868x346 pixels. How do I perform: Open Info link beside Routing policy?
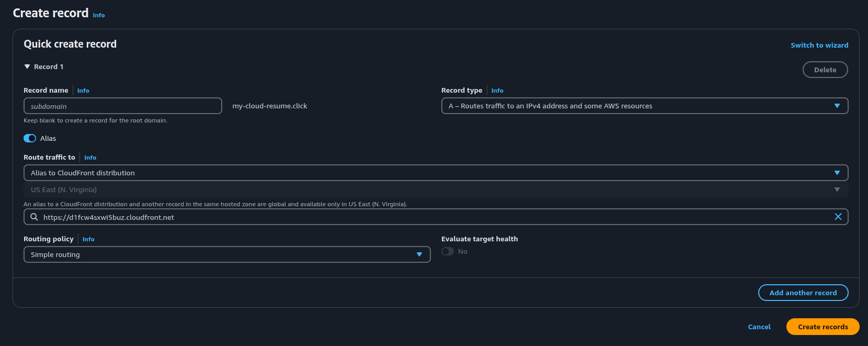(88, 239)
